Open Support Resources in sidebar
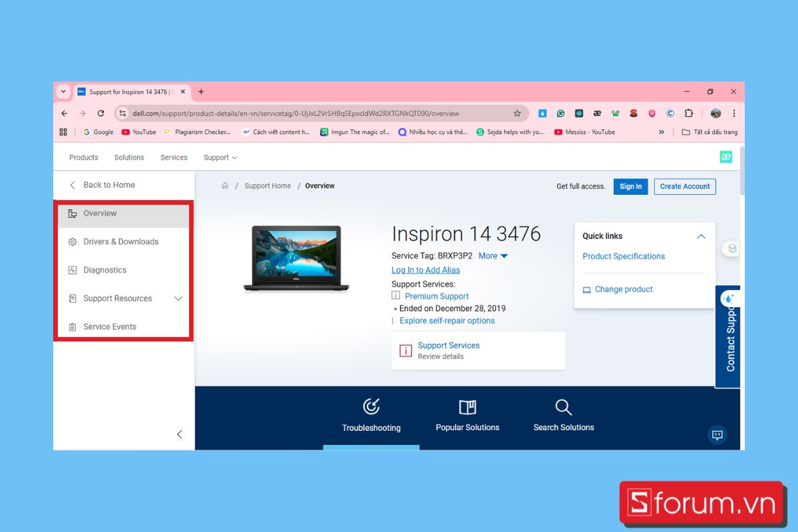798x532 pixels. click(118, 299)
